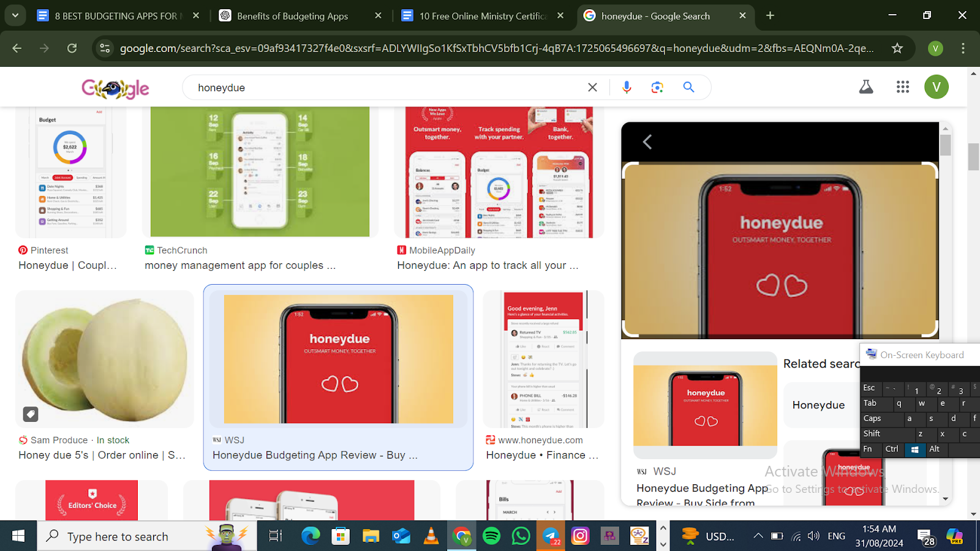This screenshot has width=980, height=551.
Task: Select Good evening Jenn app screenshot thumbnail
Action: coord(543,359)
